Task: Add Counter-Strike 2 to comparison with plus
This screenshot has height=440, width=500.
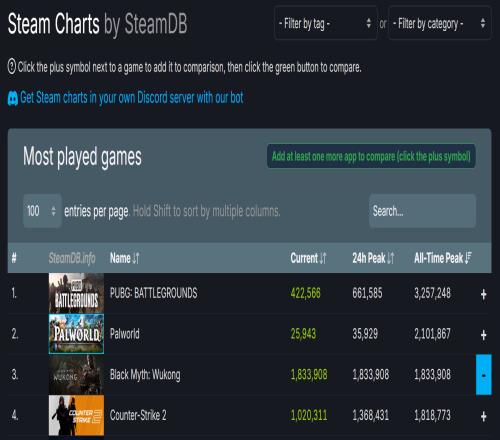Action: point(483,416)
